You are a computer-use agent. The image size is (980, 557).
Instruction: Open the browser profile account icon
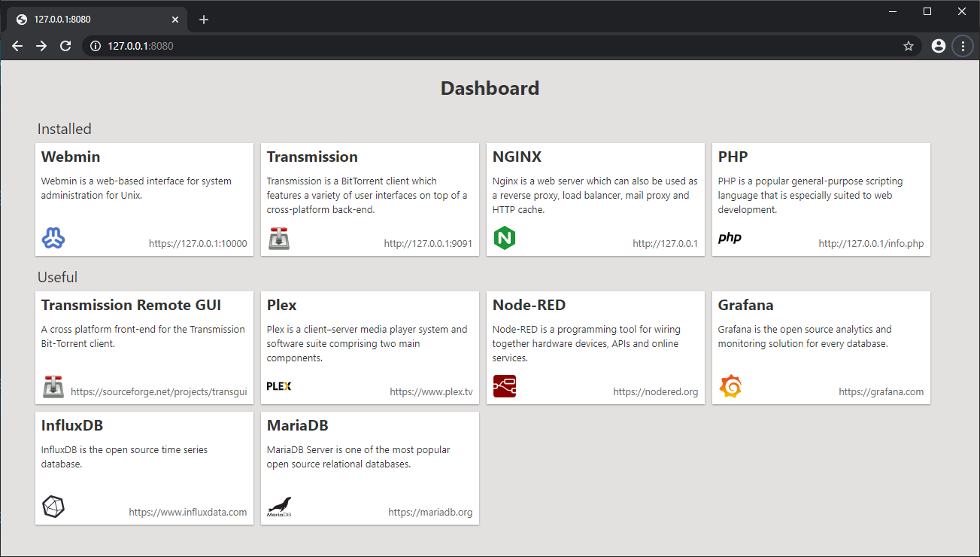(x=939, y=46)
